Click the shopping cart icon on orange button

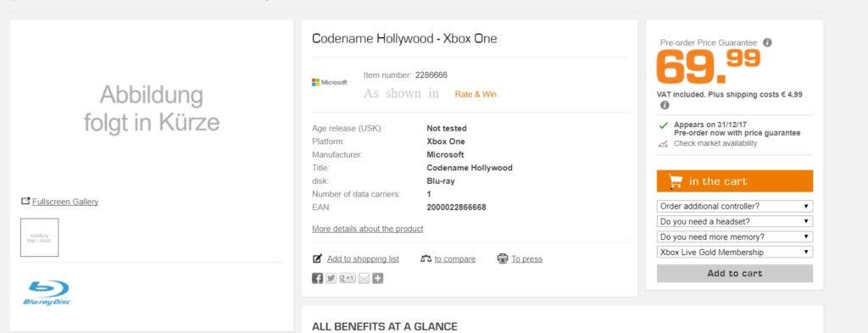pyautogui.click(x=676, y=180)
